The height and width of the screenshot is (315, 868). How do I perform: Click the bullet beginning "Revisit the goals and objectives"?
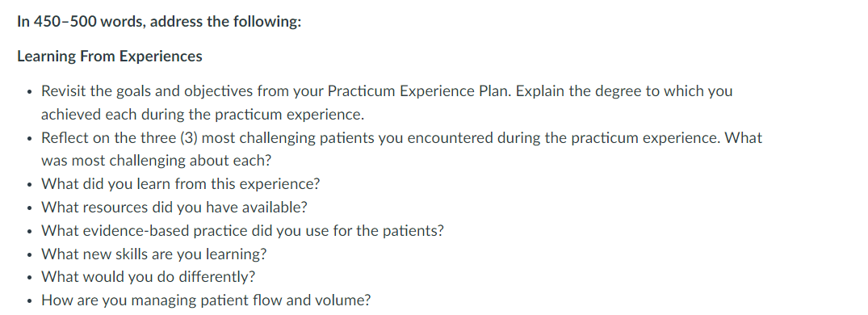pyautogui.click(x=387, y=103)
